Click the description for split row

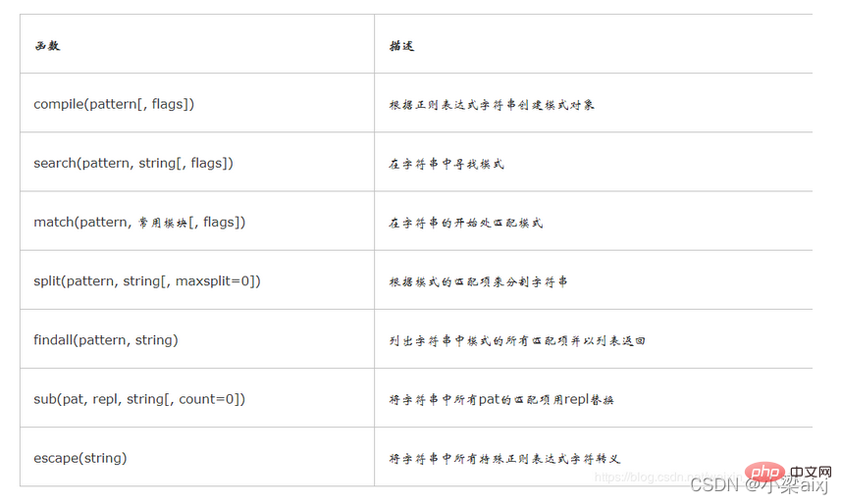479,281
